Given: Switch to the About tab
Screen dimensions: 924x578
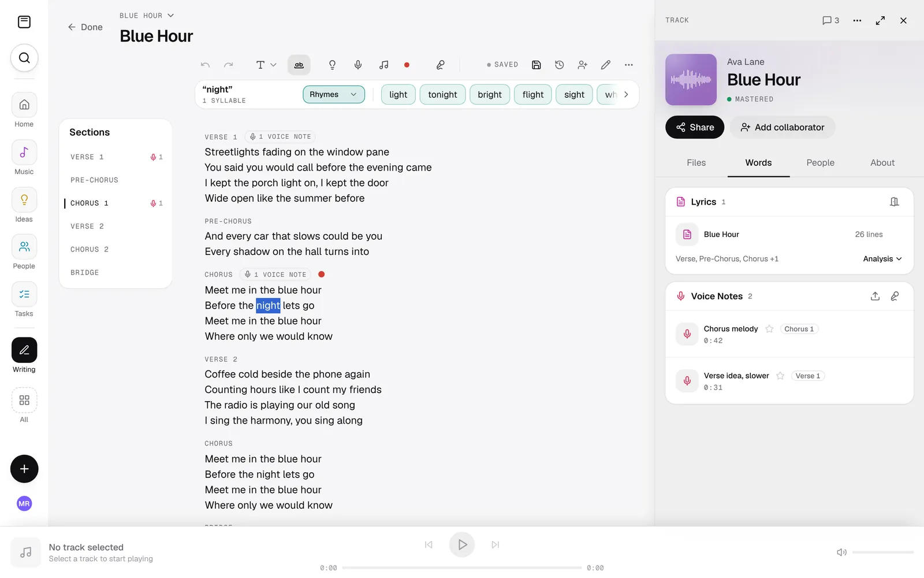Looking at the screenshot, I should [x=882, y=162].
